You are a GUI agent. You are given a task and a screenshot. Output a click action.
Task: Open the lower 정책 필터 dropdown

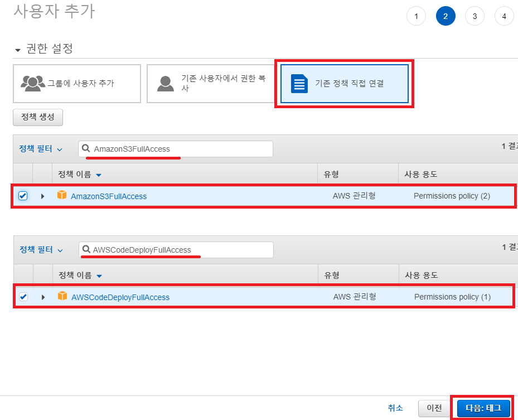pos(41,249)
